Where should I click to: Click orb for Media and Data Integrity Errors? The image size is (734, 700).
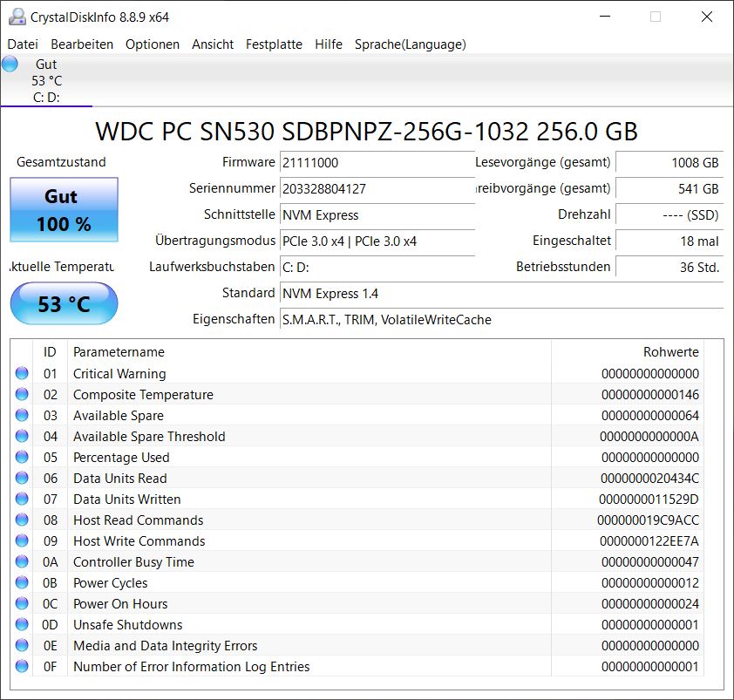coord(22,646)
